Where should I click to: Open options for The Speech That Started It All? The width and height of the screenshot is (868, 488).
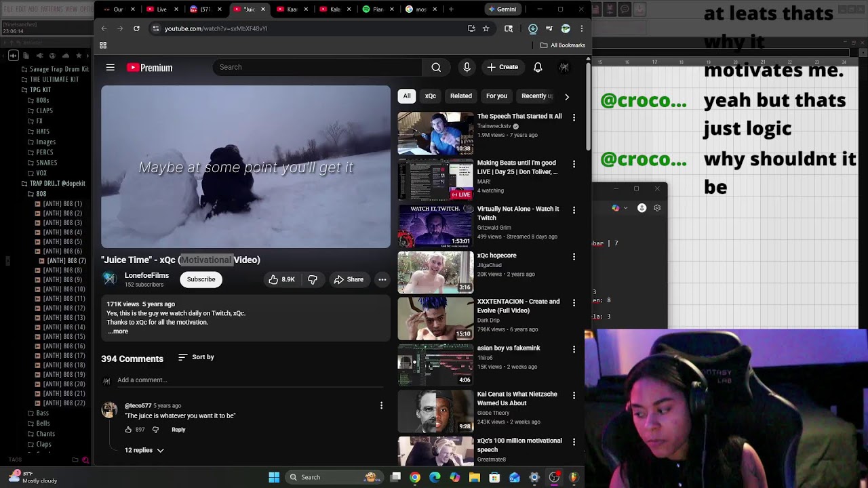coord(574,117)
